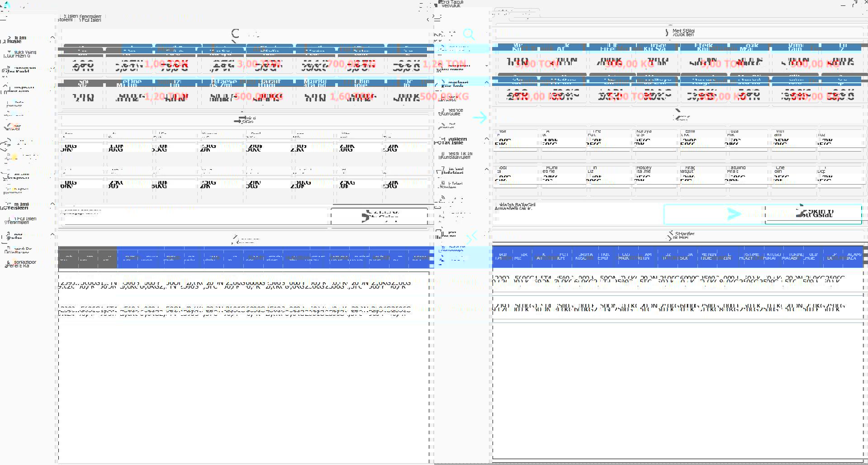This screenshot has height=465, width=868.
Task: Click the cyan double-chevron collapse sidebar icon
Action: point(472,236)
